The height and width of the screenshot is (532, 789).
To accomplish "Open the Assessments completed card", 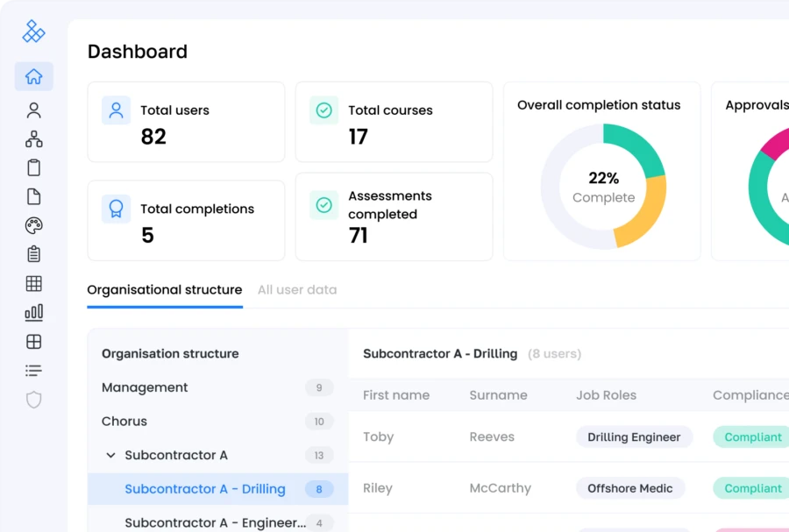I will [394, 216].
